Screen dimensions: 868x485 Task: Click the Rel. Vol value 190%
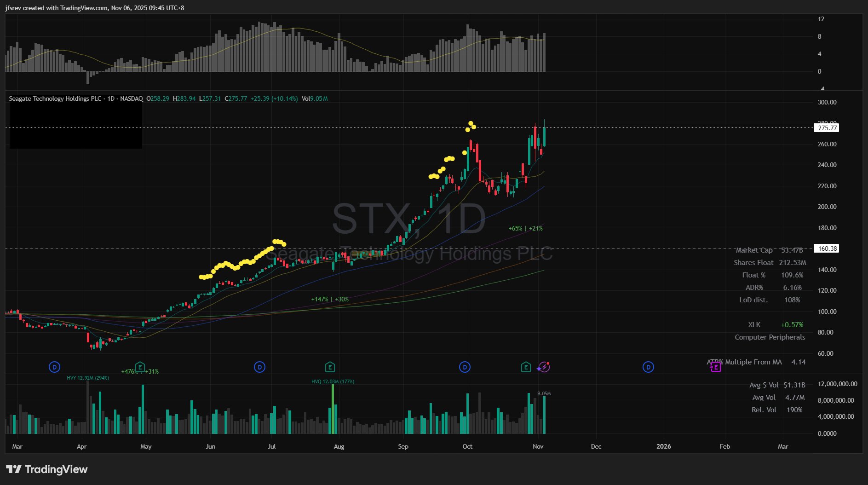click(x=794, y=410)
